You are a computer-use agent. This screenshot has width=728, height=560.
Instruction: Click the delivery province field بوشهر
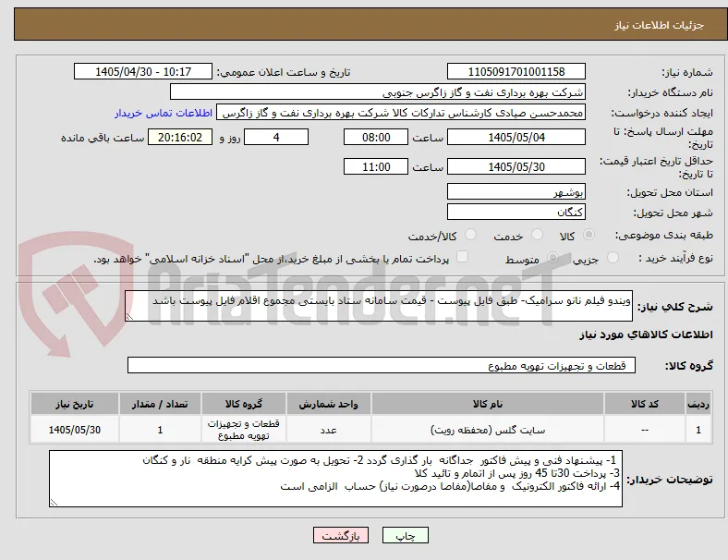coord(516,191)
